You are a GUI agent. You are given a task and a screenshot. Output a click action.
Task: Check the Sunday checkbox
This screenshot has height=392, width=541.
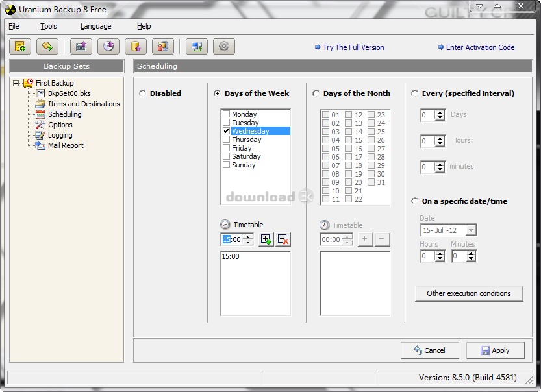(x=226, y=164)
